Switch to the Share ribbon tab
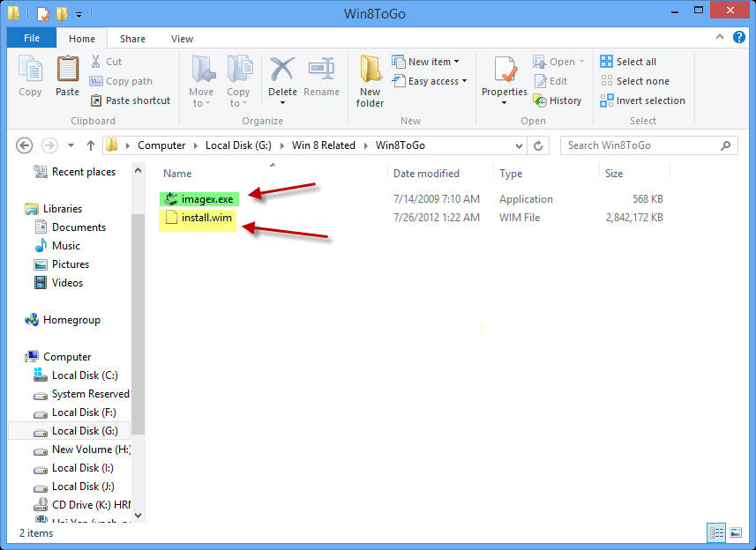The image size is (756, 550). (132, 39)
